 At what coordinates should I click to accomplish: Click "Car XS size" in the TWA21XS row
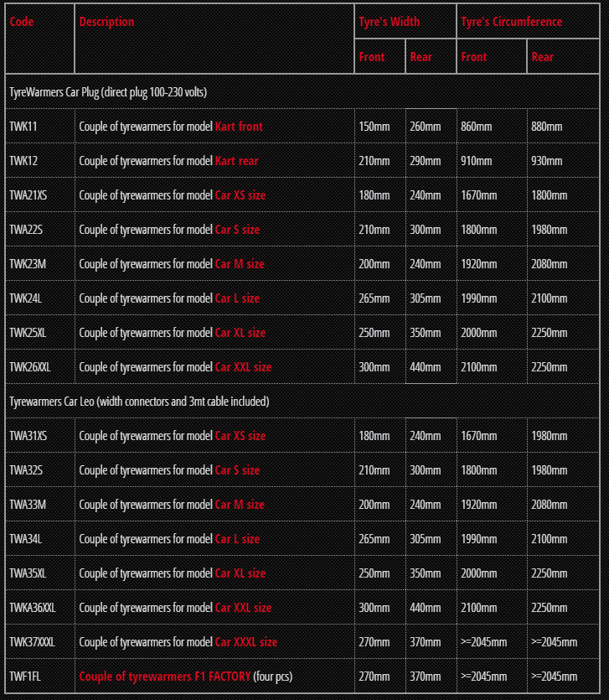click(x=240, y=195)
